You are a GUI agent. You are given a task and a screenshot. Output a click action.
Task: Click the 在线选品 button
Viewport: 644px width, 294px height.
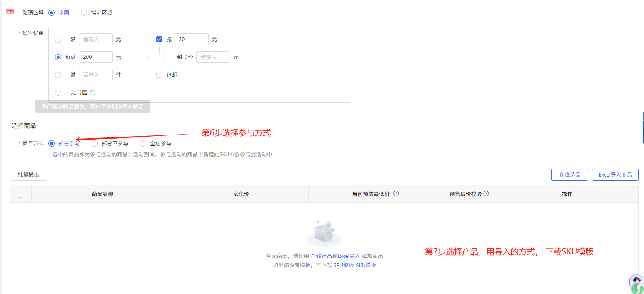(569, 175)
